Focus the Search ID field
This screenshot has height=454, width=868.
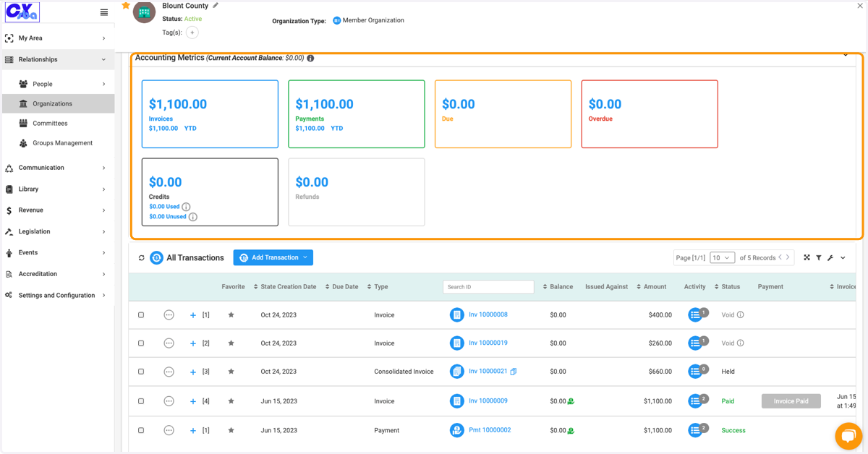point(488,287)
